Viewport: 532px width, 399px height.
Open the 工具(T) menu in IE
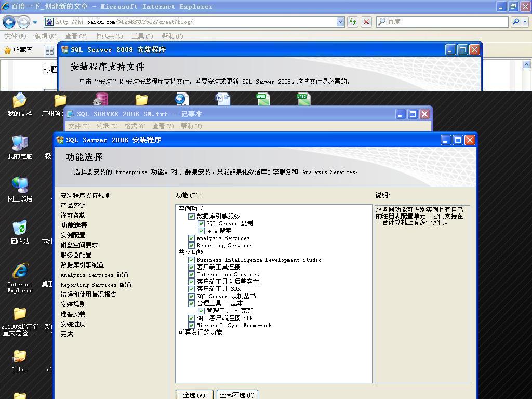tap(142, 36)
